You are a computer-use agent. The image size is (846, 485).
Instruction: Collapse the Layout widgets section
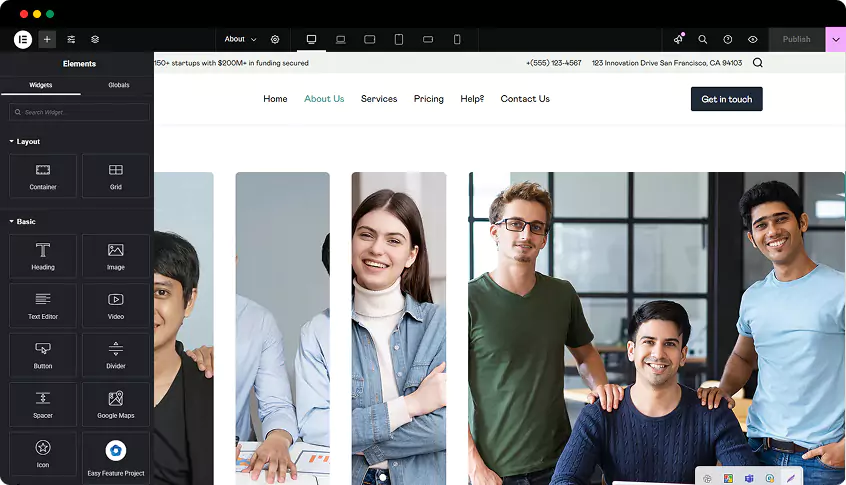coord(27,142)
